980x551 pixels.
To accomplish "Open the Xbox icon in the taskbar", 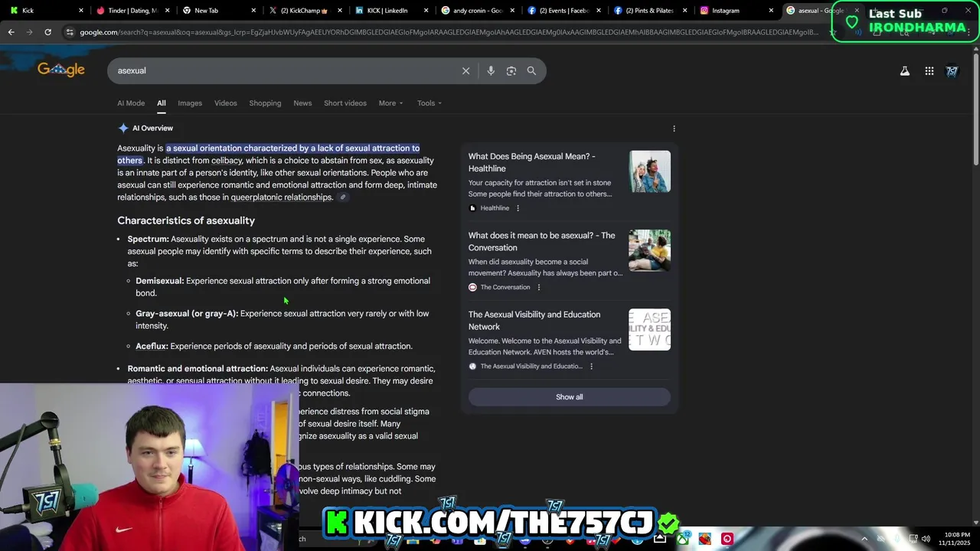I will pyautogui.click(x=682, y=539).
